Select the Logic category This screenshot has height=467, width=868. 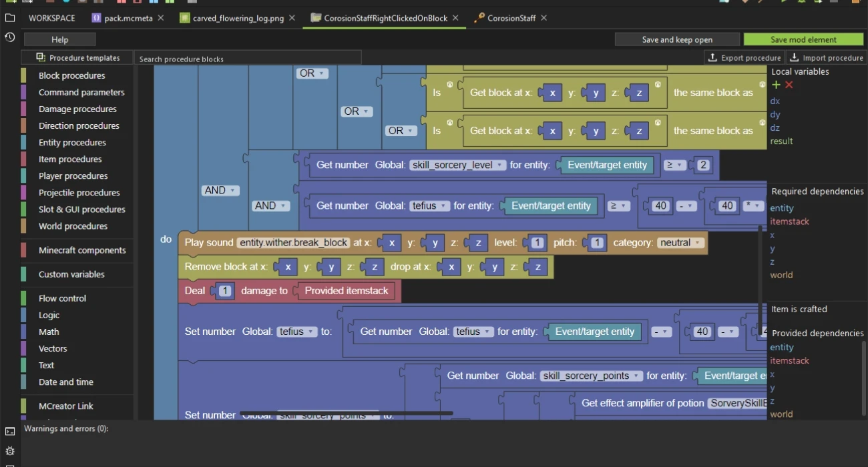[x=49, y=315]
